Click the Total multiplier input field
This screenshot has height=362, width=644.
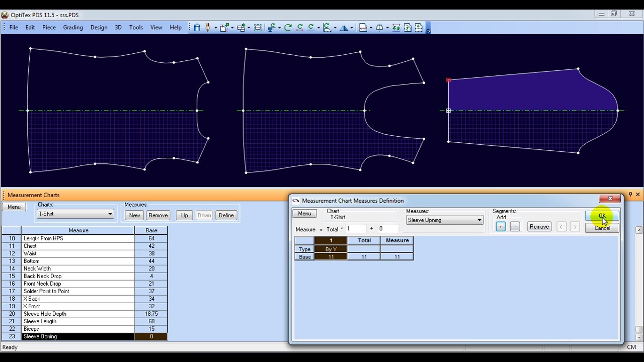pos(356,229)
